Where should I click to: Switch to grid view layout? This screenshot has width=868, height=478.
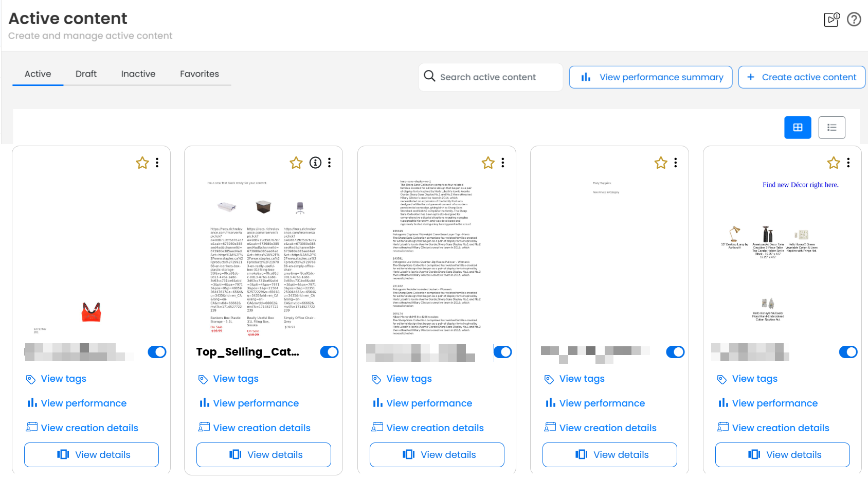pos(798,128)
